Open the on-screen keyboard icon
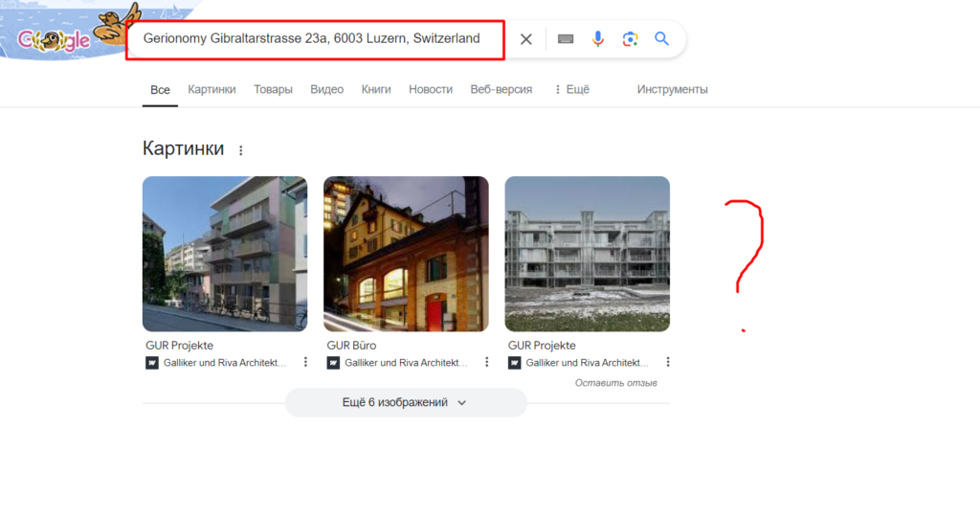This screenshot has height=519, width=980. 566,39
